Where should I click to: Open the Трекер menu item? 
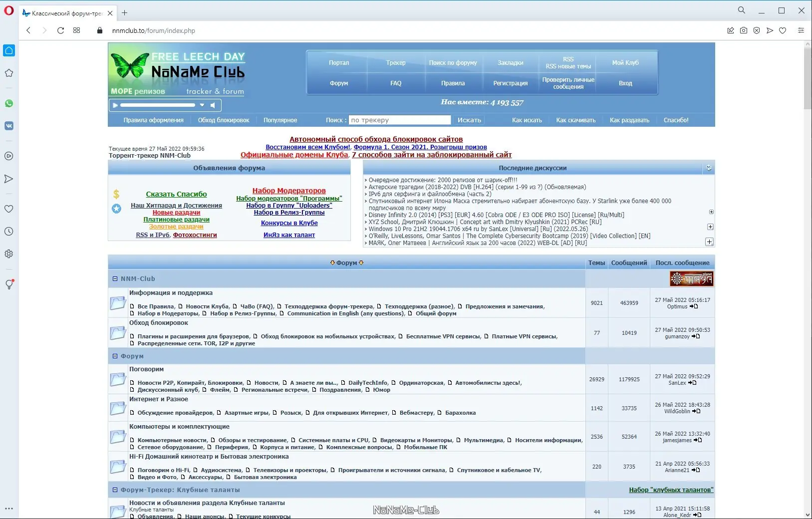(x=396, y=63)
